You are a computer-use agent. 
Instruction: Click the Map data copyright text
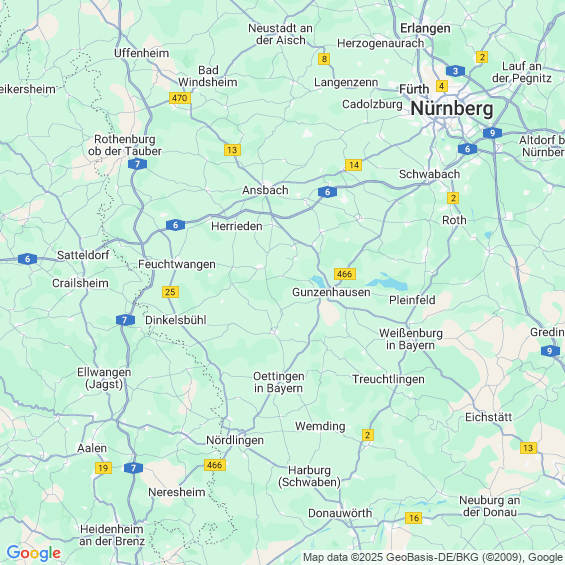tap(433, 557)
